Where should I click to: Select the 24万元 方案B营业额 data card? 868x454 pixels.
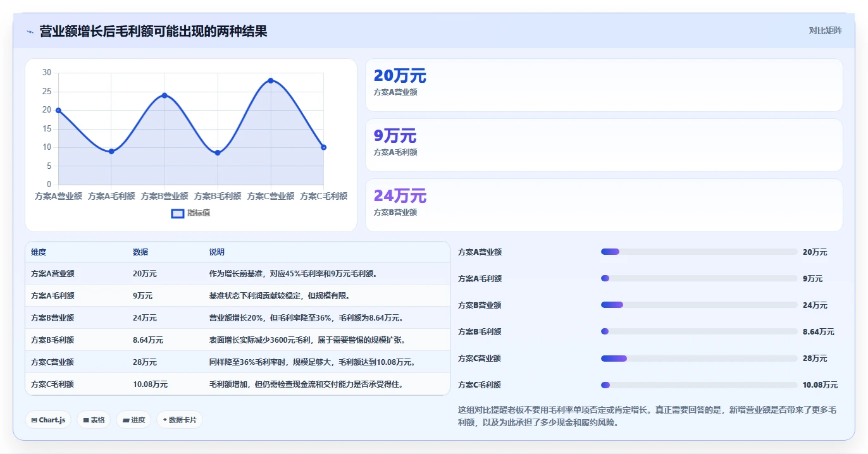pyautogui.click(x=604, y=206)
